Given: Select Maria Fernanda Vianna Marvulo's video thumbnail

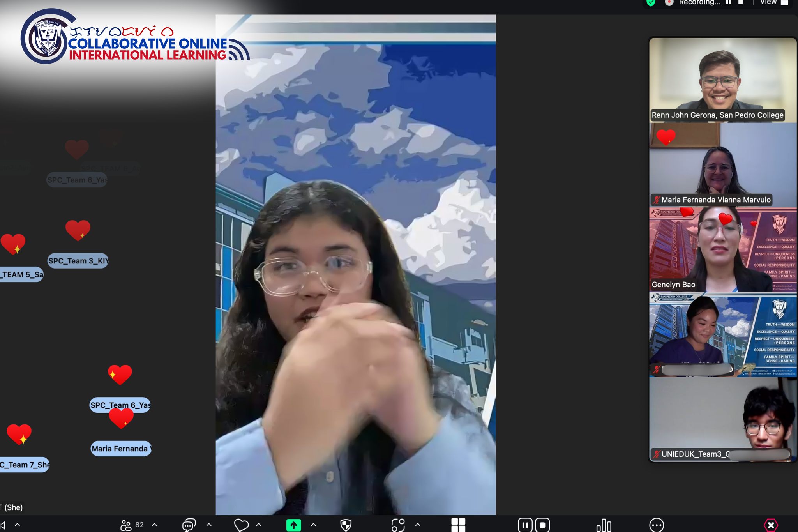Looking at the screenshot, I should pos(723,165).
